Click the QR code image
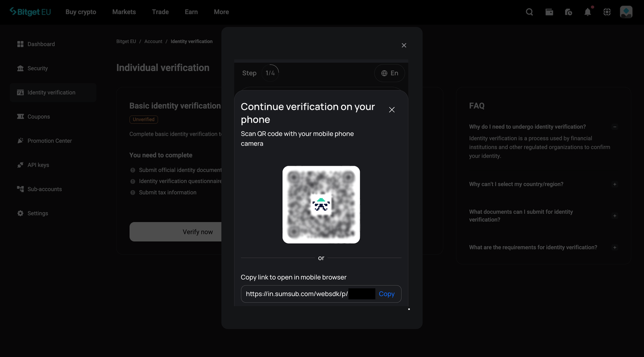 pos(321,204)
